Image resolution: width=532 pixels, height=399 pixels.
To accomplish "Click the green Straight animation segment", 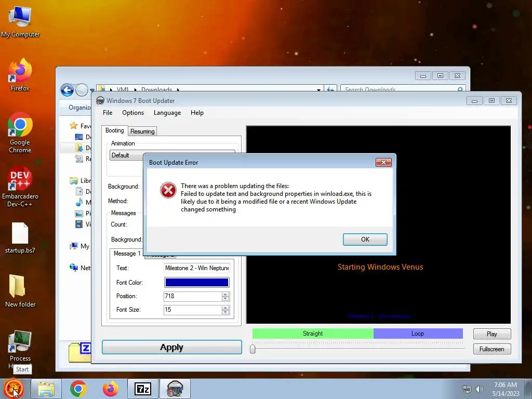I will click(313, 334).
